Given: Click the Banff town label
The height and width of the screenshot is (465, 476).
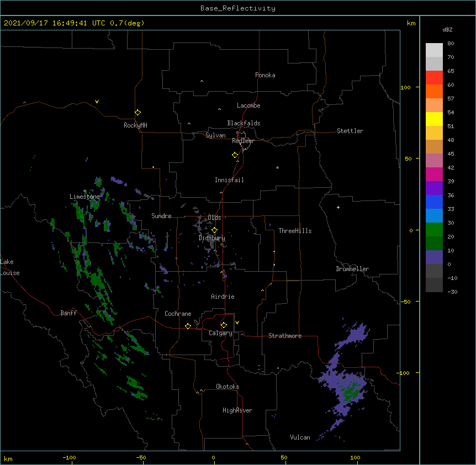Looking at the screenshot, I should click(68, 313).
